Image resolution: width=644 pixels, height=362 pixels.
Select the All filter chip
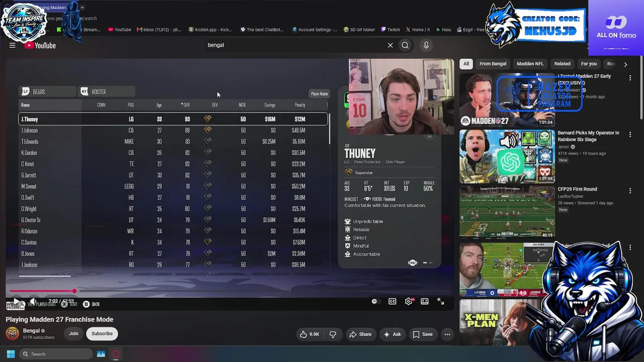click(466, 64)
